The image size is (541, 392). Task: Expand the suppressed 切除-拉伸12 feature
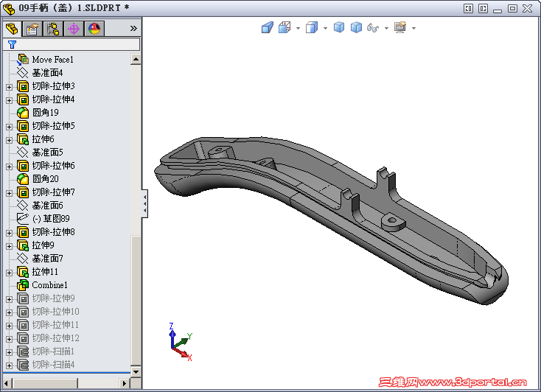click(x=10, y=339)
